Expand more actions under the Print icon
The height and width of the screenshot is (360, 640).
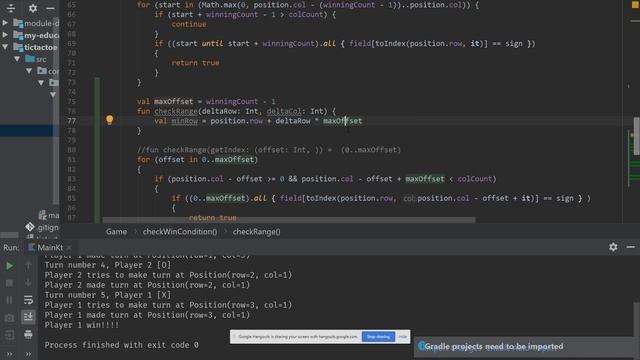pyautogui.click(x=28, y=354)
